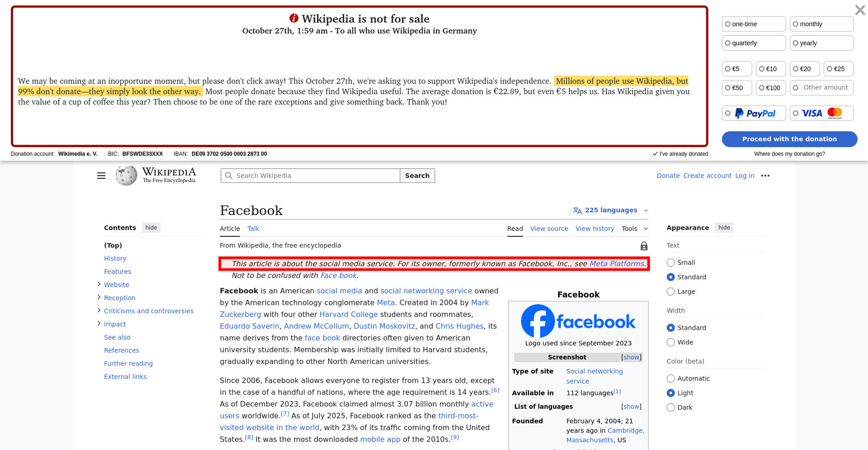Open the Tools dropdown menu
The height and width of the screenshot is (450, 868).
[x=634, y=228]
